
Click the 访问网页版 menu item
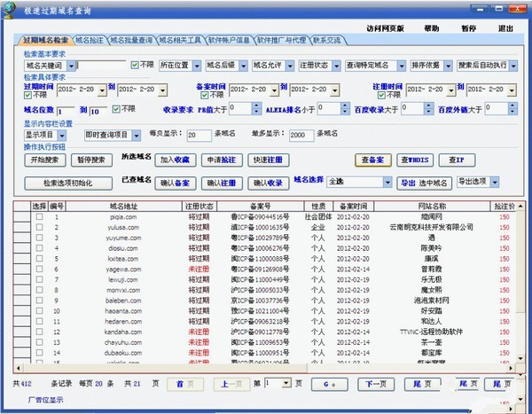385,28
